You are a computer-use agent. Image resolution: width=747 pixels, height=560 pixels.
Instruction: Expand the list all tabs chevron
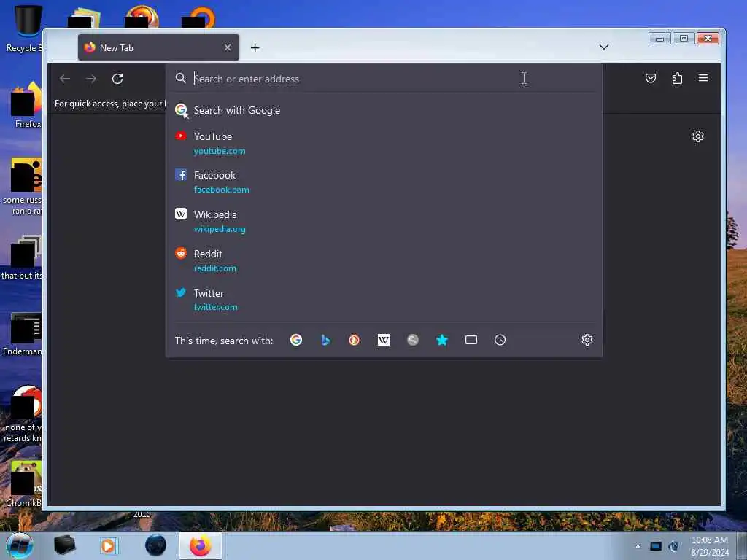603,47
